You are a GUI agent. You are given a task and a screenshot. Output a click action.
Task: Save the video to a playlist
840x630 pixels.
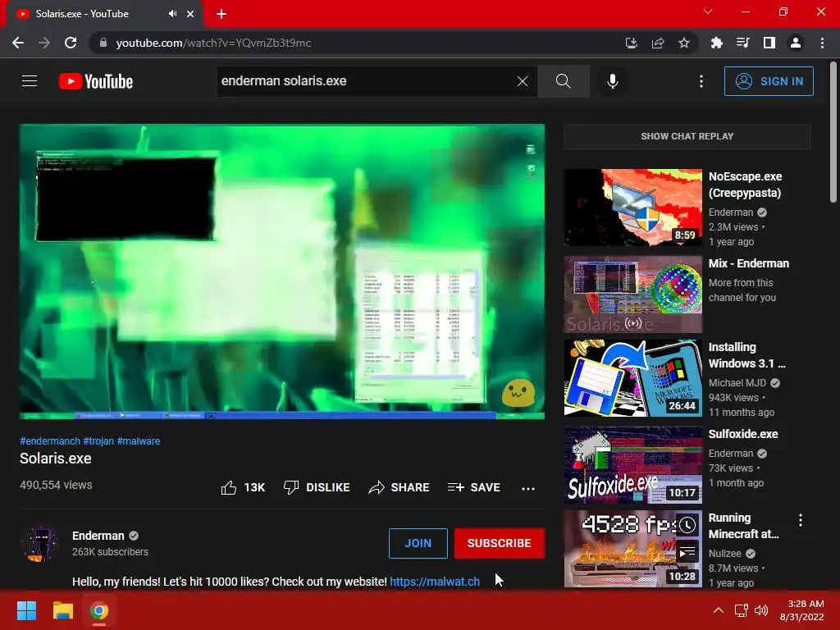coord(473,487)
